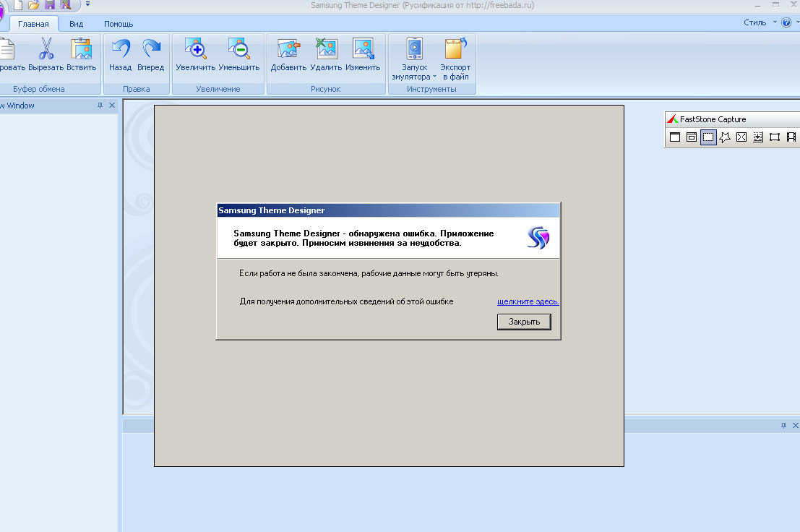800x532 pixels.
Task: Delete the picture with Удалить
Action: click(326, 49)
